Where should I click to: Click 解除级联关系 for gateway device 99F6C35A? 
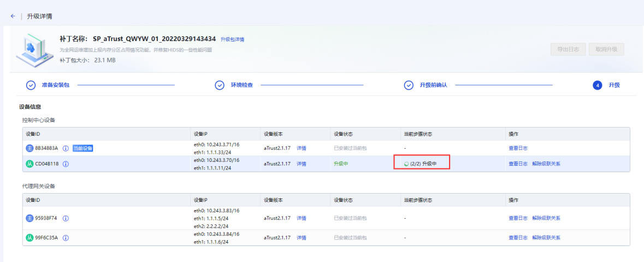click(546, 238)
